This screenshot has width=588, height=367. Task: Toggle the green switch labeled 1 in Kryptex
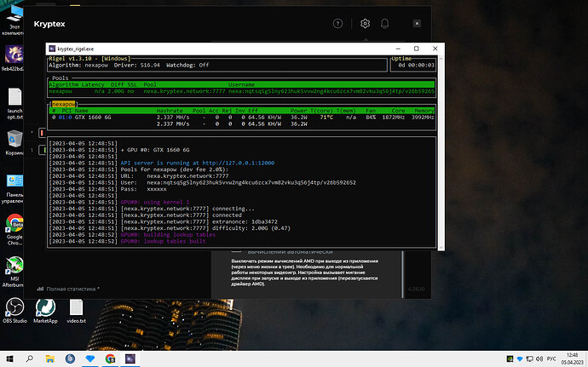click(x=42, y=150)
